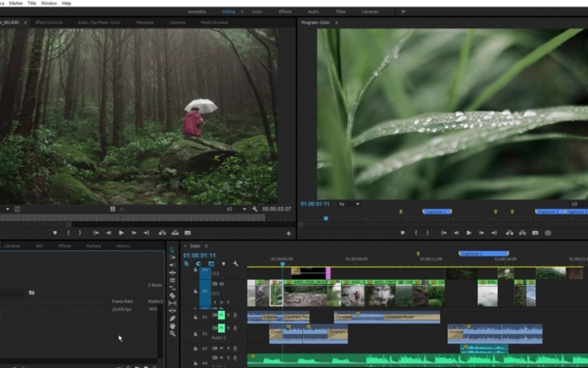This screenshot has width=588, height=368.
Task: Open Source monitor 1/2 resolution dropdown
Action: pos(236,209)
